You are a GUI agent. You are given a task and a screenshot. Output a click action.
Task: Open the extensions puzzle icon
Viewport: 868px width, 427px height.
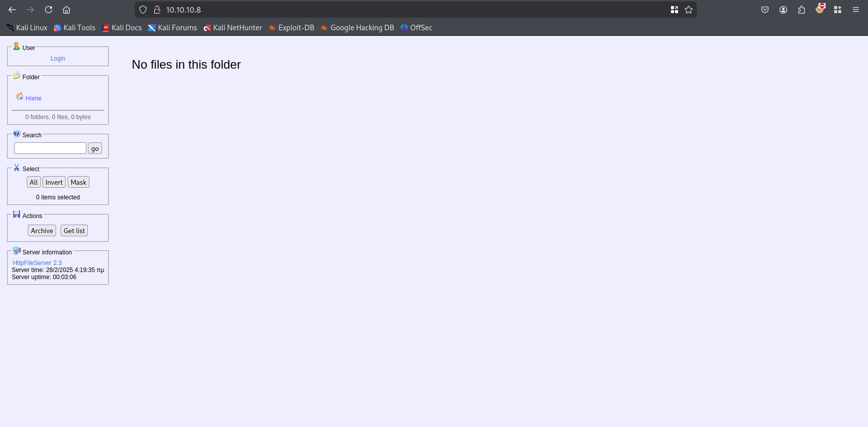pos(801,10)
